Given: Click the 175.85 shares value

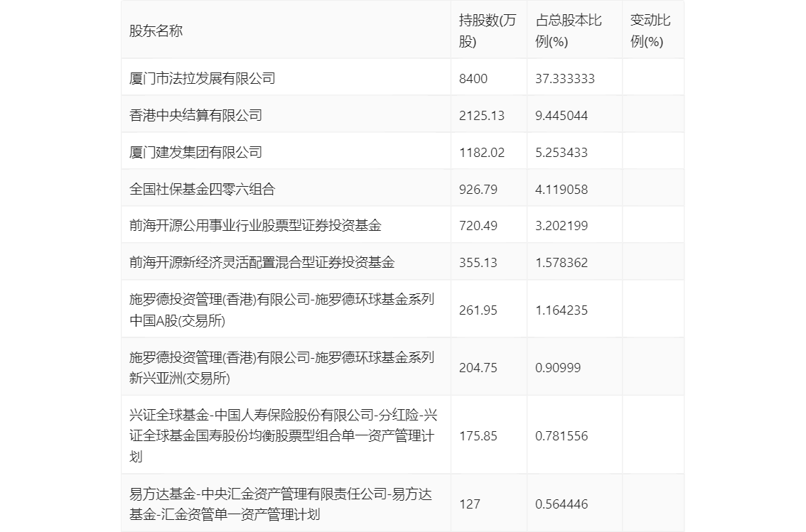Looking at the screenshot, I should click(x=478, y=436).
